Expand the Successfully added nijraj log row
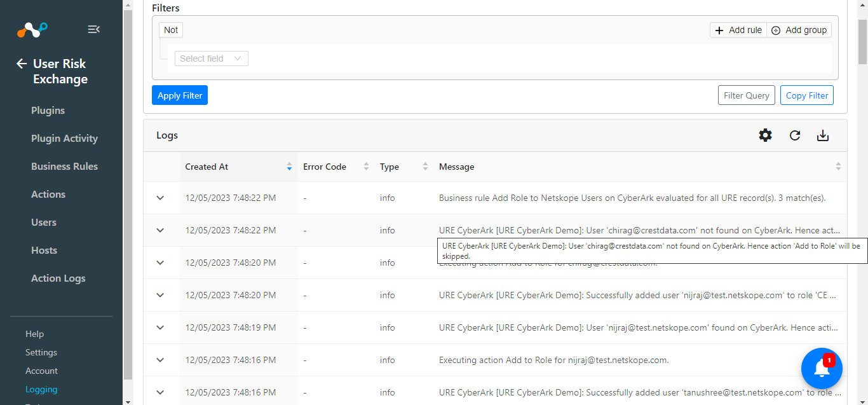 point(160,295)
